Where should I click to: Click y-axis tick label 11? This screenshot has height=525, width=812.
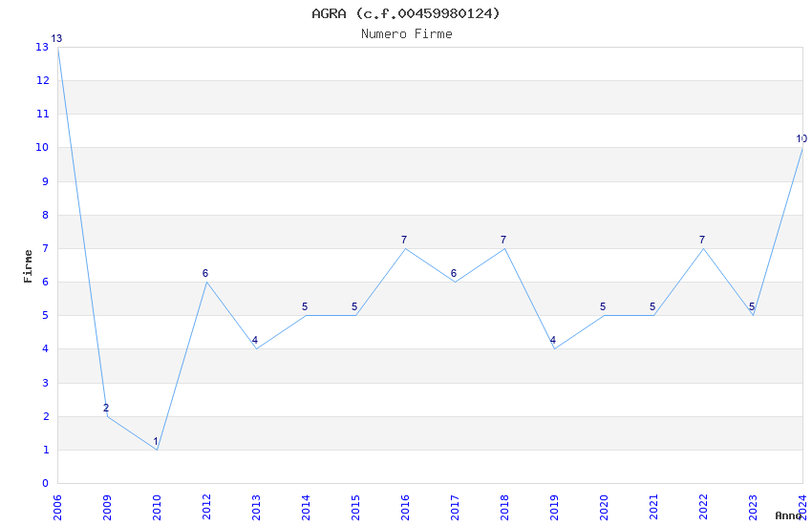[42, 114]
